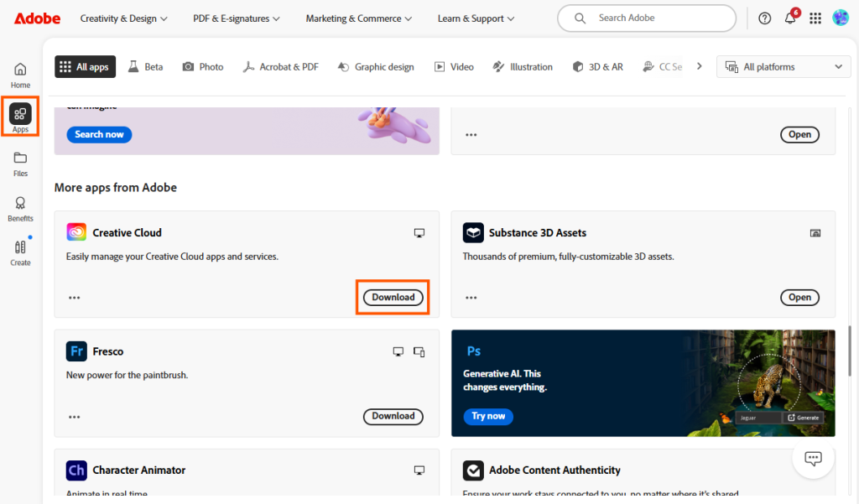Open Create in the left sidebar

point(20,253)
